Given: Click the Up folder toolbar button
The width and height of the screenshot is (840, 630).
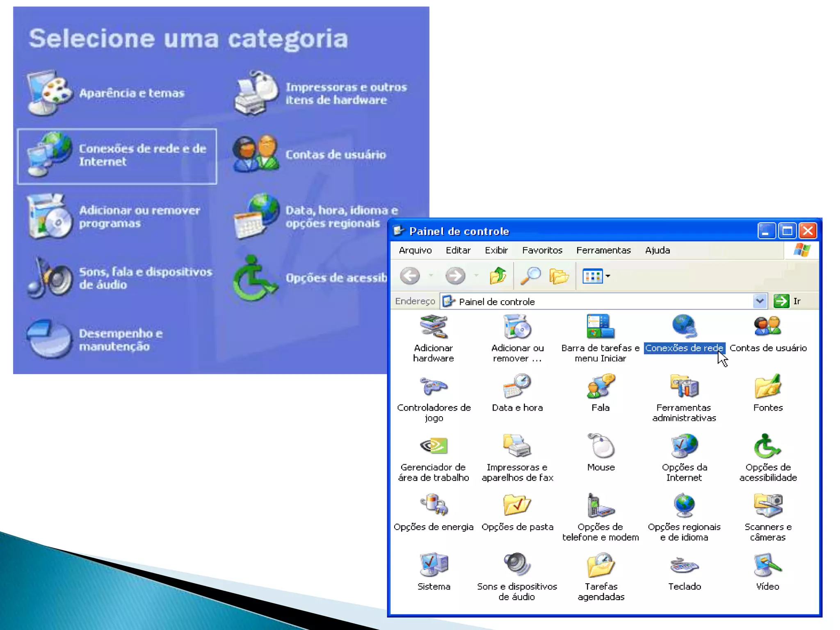Looking at the screenshot, I should (498, 276).
